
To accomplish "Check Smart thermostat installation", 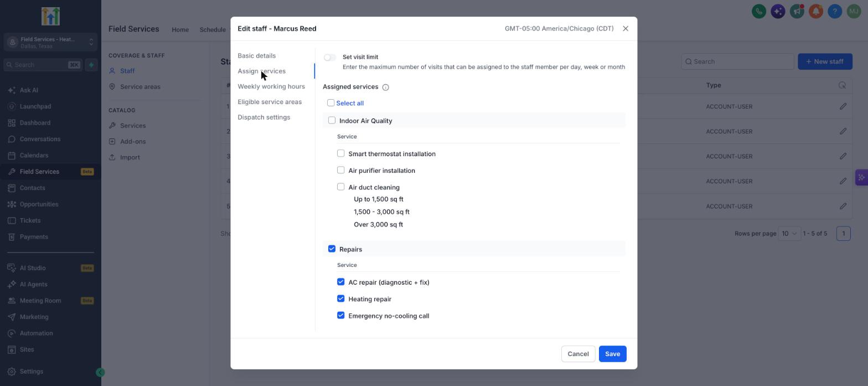I will (341, 153).
